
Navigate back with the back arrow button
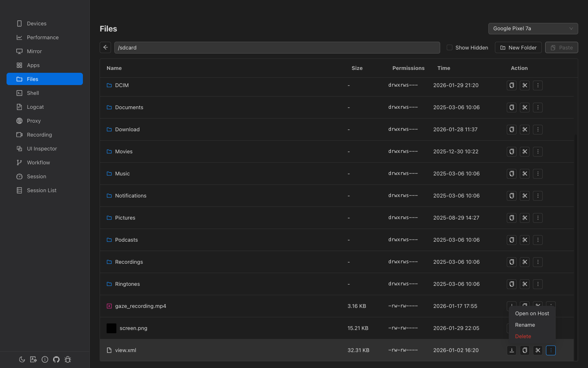click(x=105, y=47)
